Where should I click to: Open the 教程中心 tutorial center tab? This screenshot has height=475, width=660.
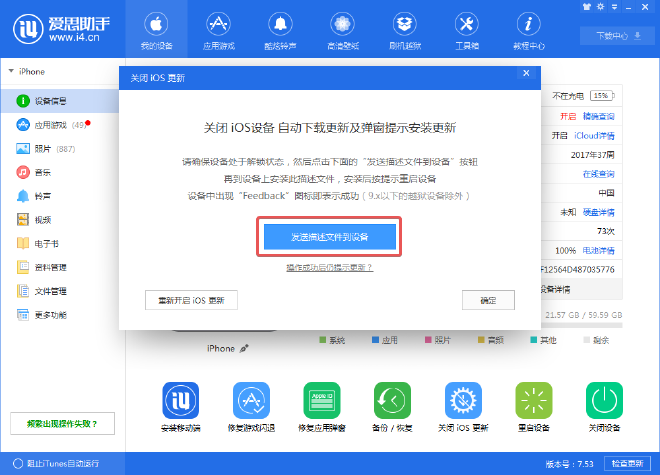(x=529, y=29)
